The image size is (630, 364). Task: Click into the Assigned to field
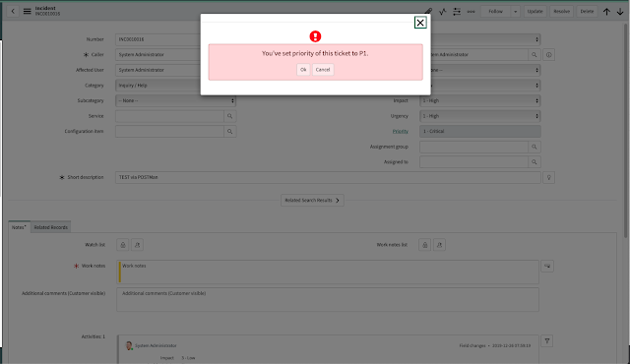pos(473,162)
